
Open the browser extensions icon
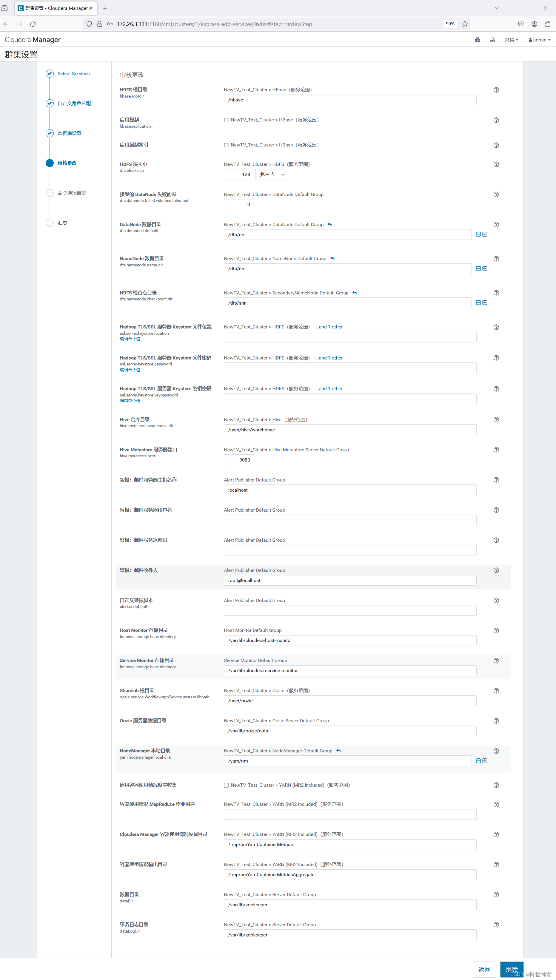pyautogui.click(x=548, y=24)
